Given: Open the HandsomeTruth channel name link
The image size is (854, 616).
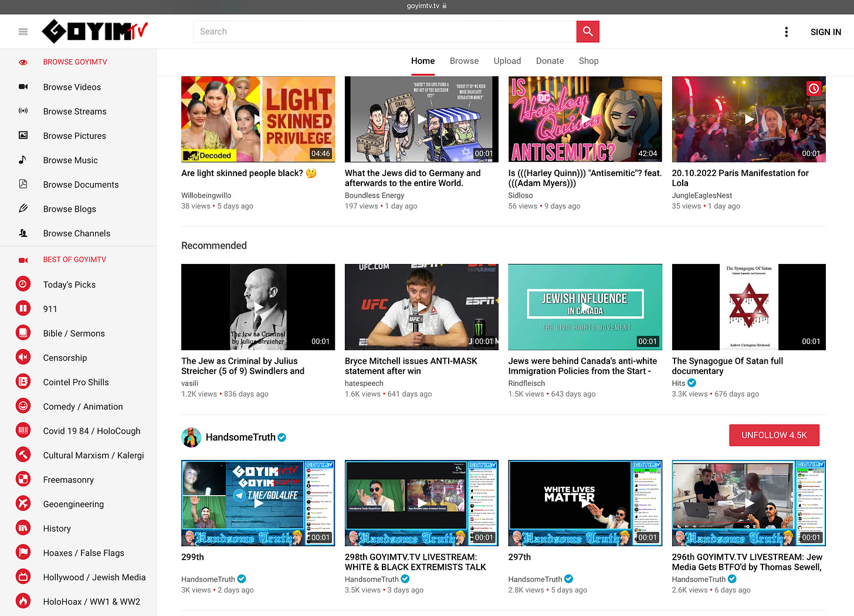Looking at the screenshot, I should pyautogui.click(x=240, y=437).
